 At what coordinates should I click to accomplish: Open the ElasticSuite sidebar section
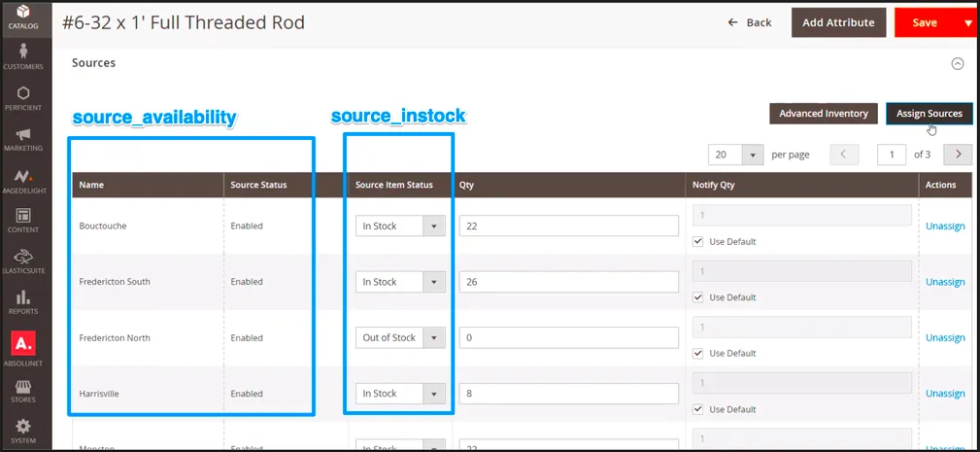click(x=23, y=261)
